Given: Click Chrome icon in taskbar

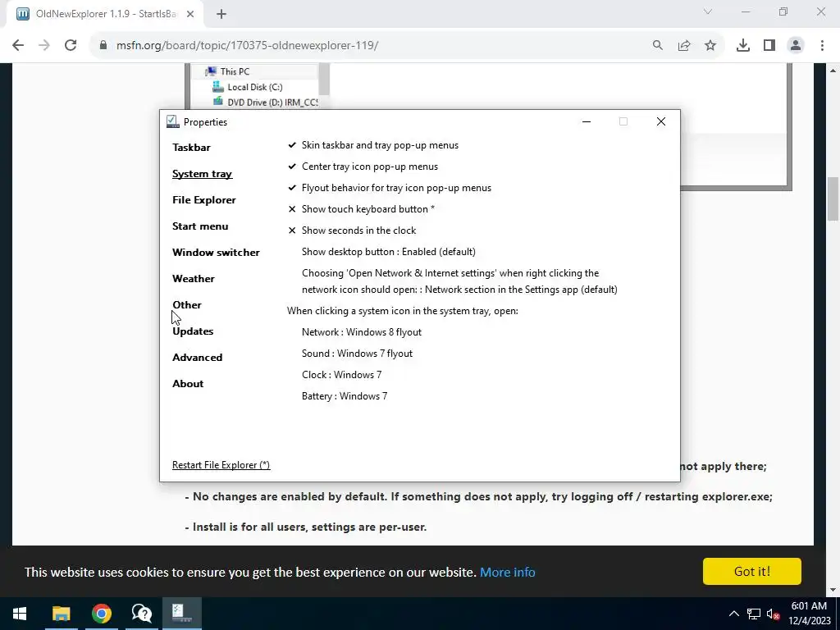Looking at the screenshot, I should [101, 614].
